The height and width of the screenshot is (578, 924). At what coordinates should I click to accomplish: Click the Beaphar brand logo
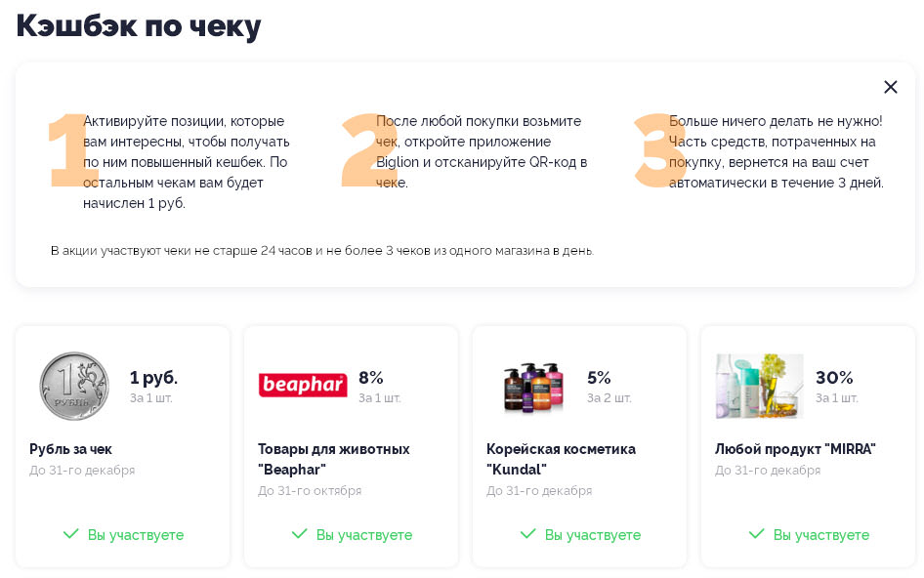pos(303,386)
